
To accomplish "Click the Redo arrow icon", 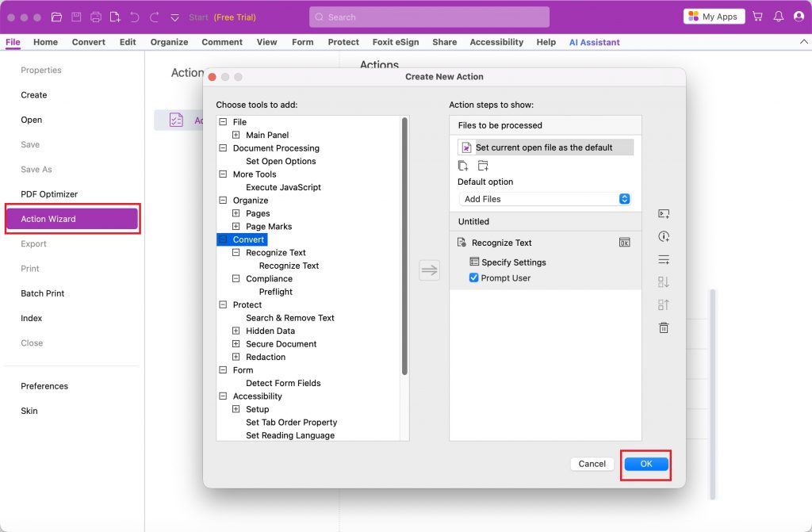I will coord(155,17).
